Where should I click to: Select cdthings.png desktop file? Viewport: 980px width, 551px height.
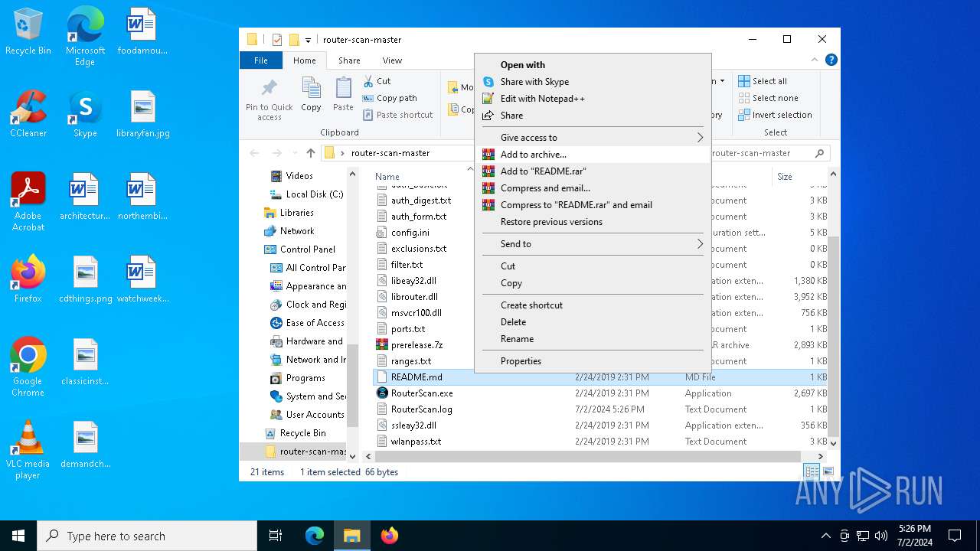pyautogui.click(x=85, y=279)
